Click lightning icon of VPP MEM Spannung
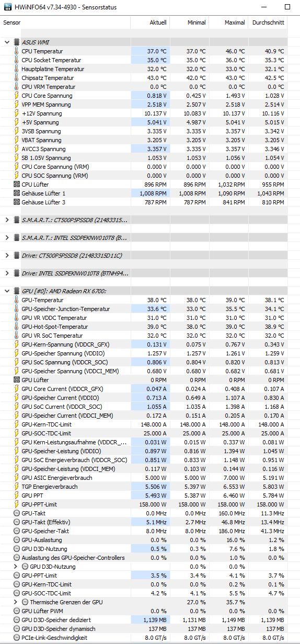This screenshot has width=300, height=644. 16,105
